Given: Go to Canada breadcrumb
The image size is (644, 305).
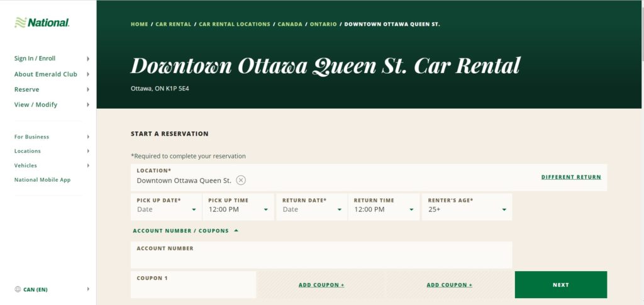Looking at the screenshot, I should tap(290, 25).
